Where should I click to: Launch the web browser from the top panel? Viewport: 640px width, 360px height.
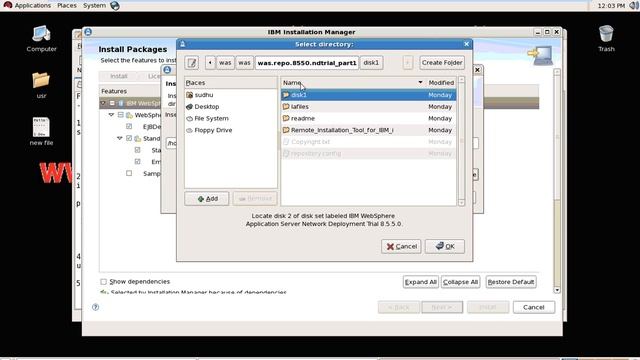point(115,6)
